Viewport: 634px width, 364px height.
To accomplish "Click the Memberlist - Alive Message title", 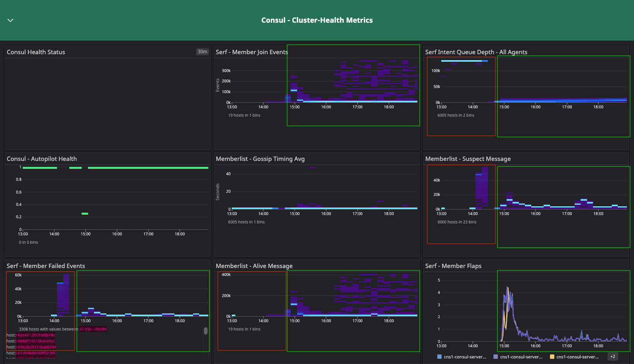I will pyautogui.click(x=254, y=266).
